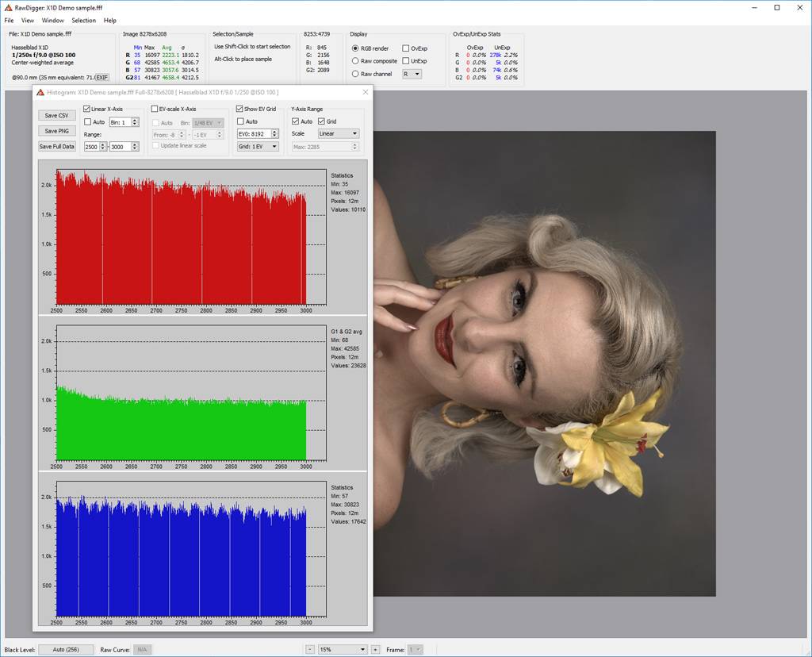The height and width of the screenshot is (657, 812).
Task: Open the File menu
Action: click(x=10, y=21)
